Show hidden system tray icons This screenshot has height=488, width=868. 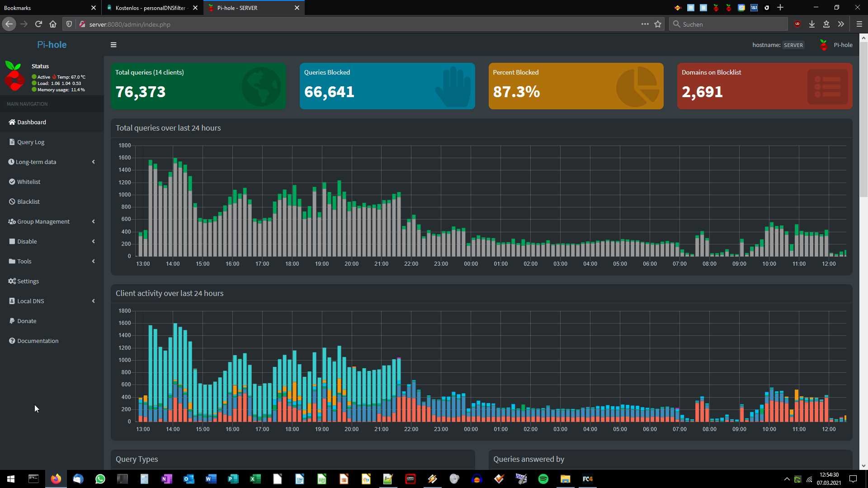[x=787, y=479]
